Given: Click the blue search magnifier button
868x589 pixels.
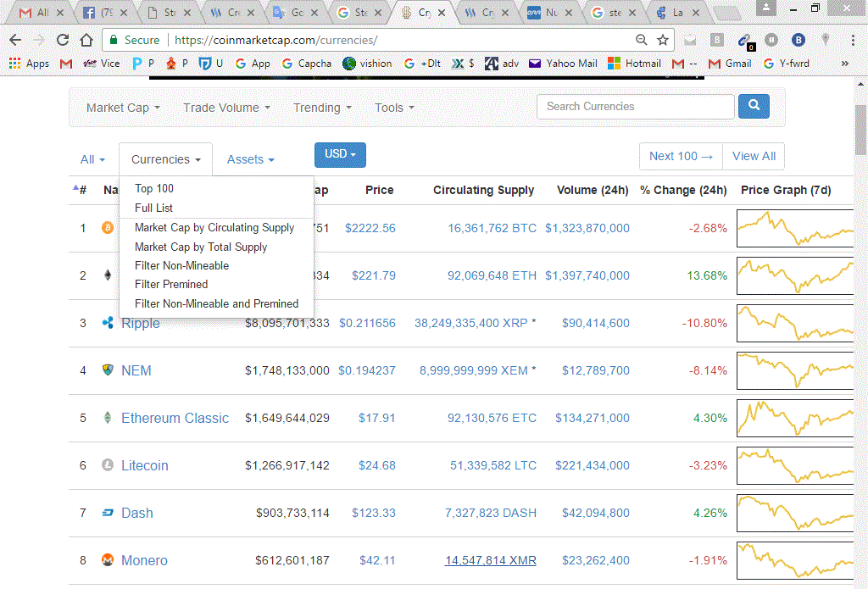Looking at the screenshot, I should (754, 106).
